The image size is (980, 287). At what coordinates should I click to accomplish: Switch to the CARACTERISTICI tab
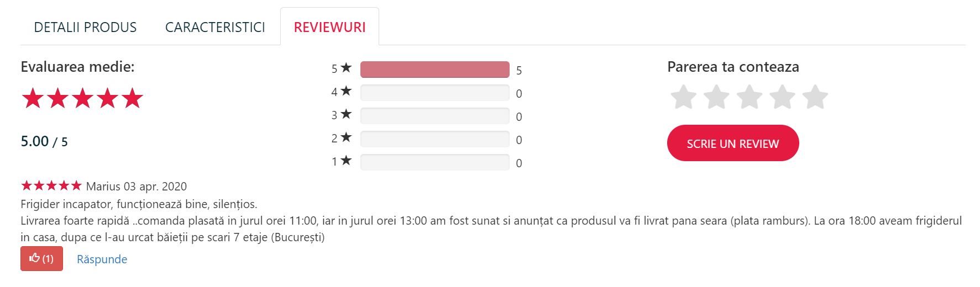215,27
